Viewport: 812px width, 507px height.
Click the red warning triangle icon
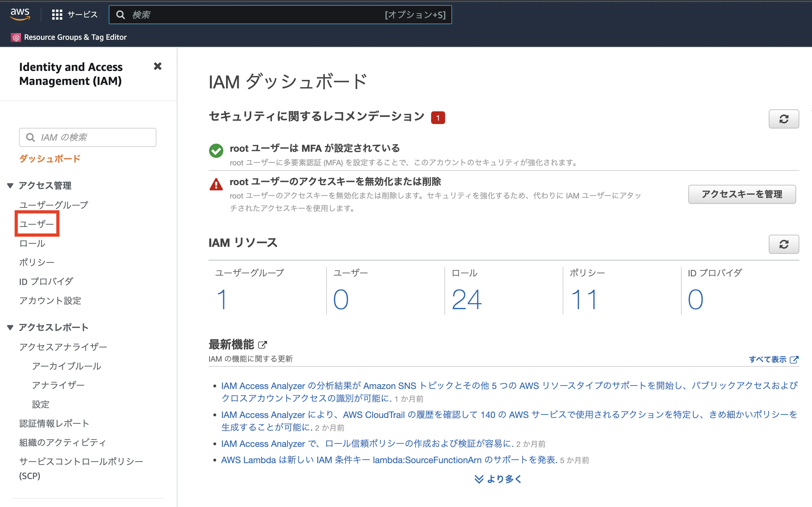click(x=216, y=184)
